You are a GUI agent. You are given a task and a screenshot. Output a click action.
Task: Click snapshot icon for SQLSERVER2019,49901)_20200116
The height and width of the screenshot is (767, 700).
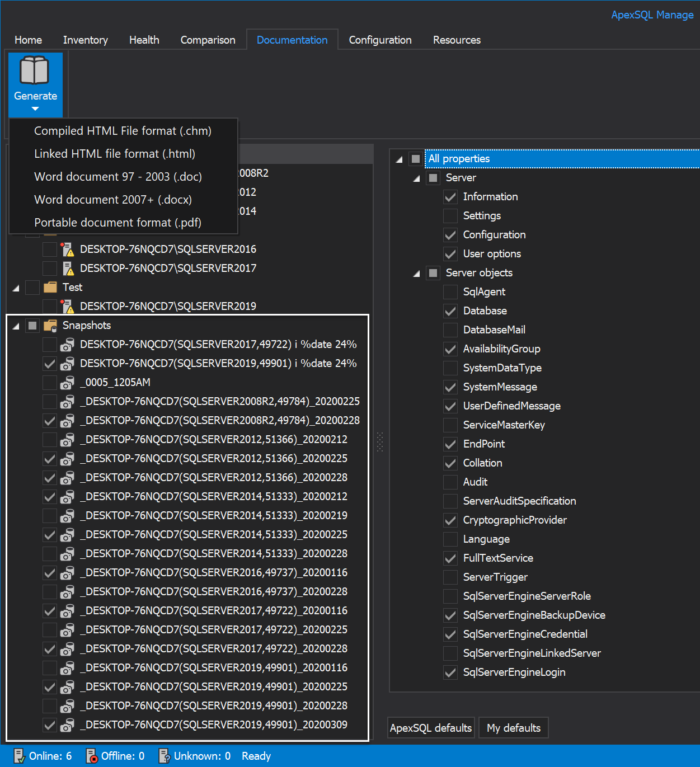67,668
